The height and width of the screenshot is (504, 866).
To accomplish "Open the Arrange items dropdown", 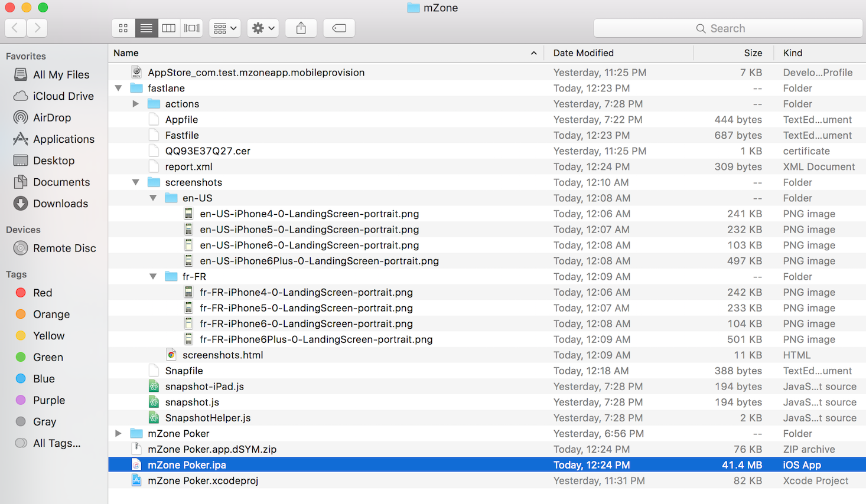I will [225, 28].
